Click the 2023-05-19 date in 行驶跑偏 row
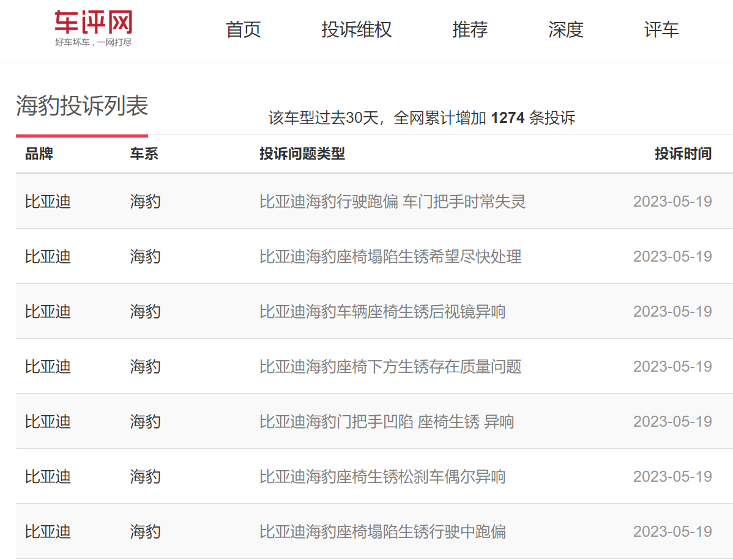 (672, 201)
